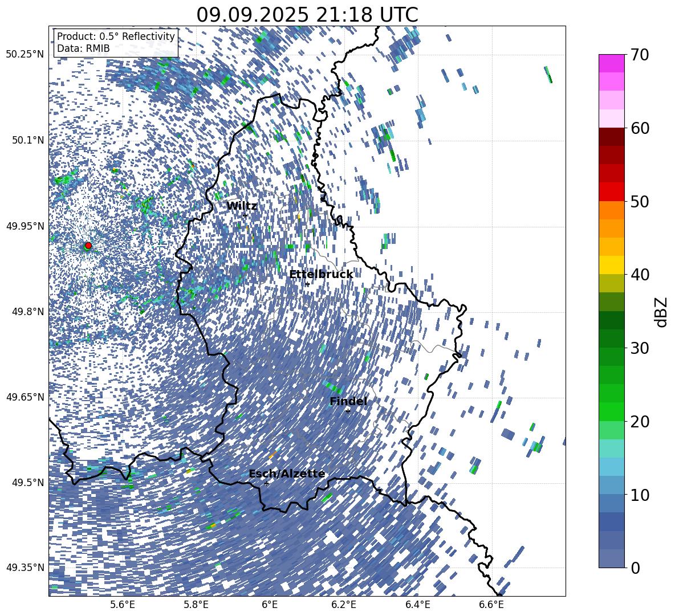Click the magenta 68-70 dBZ color band
The height and width of the screenshot is (616, 675).
[612, 63]
